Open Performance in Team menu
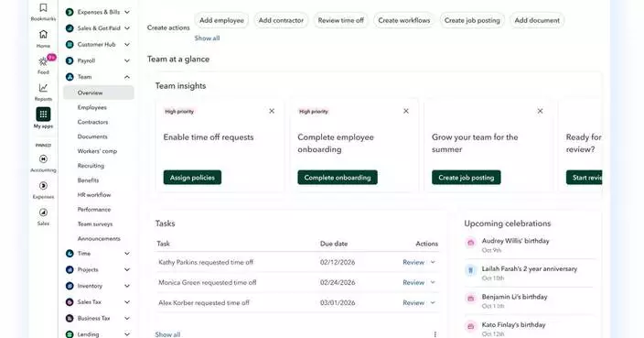The image size is (644, 338). (x=94, y=210)
